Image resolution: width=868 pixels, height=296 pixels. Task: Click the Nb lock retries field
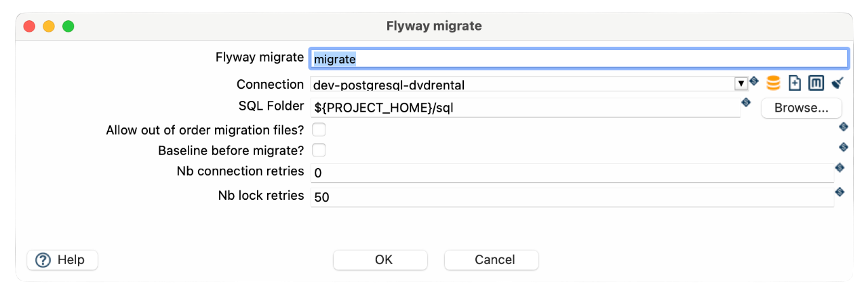click(571, 197)
